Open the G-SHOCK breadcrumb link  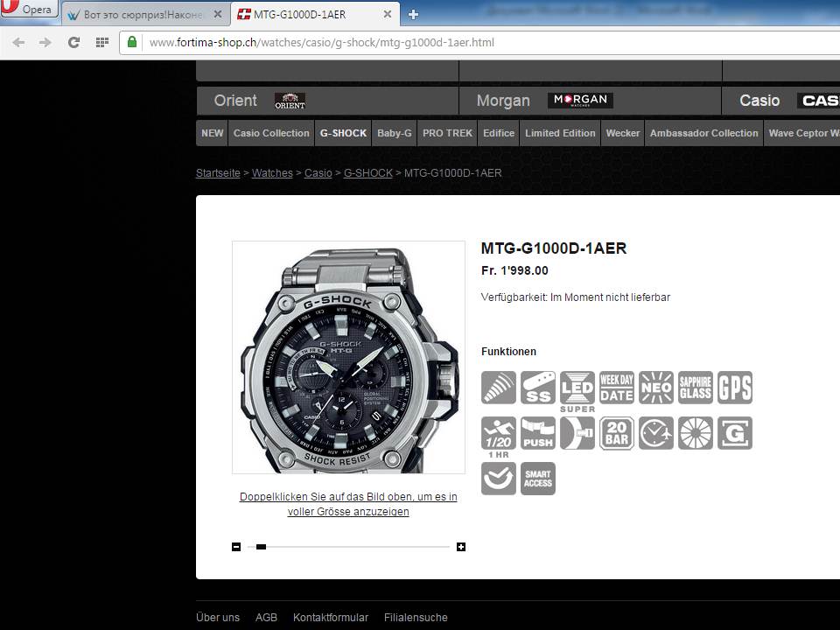pos(367,173)
